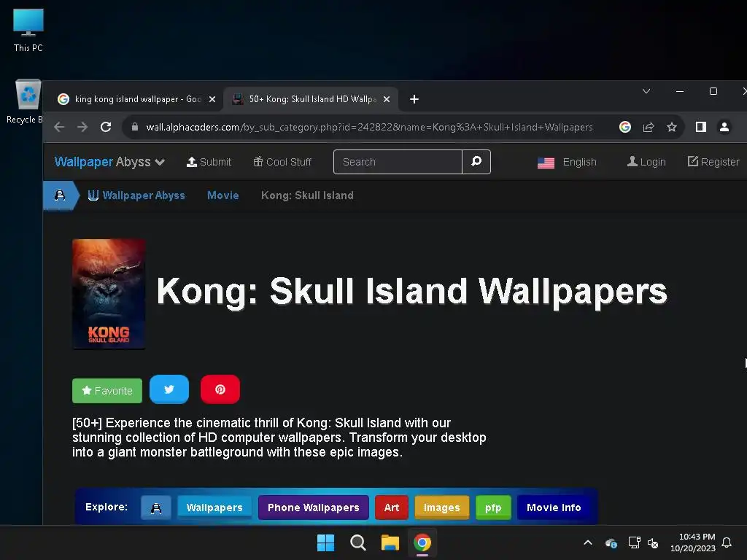Share this page from the address bar

[649, 127]
